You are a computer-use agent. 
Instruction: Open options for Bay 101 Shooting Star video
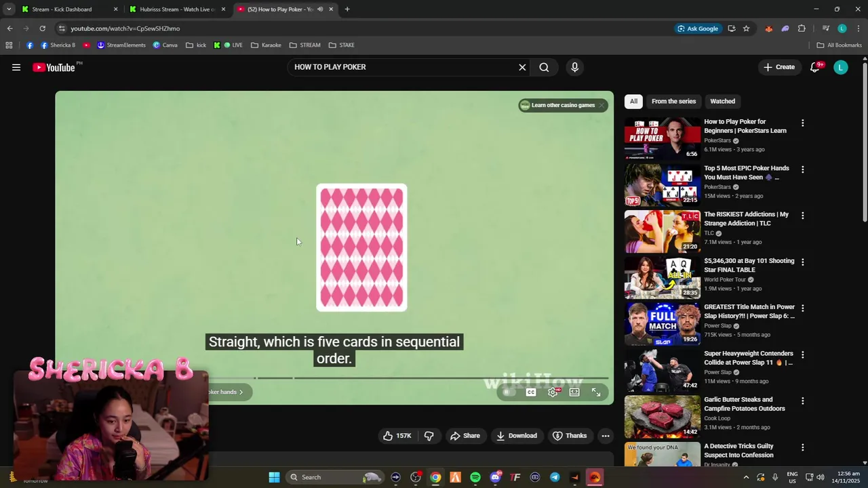[x=802, y=262]
